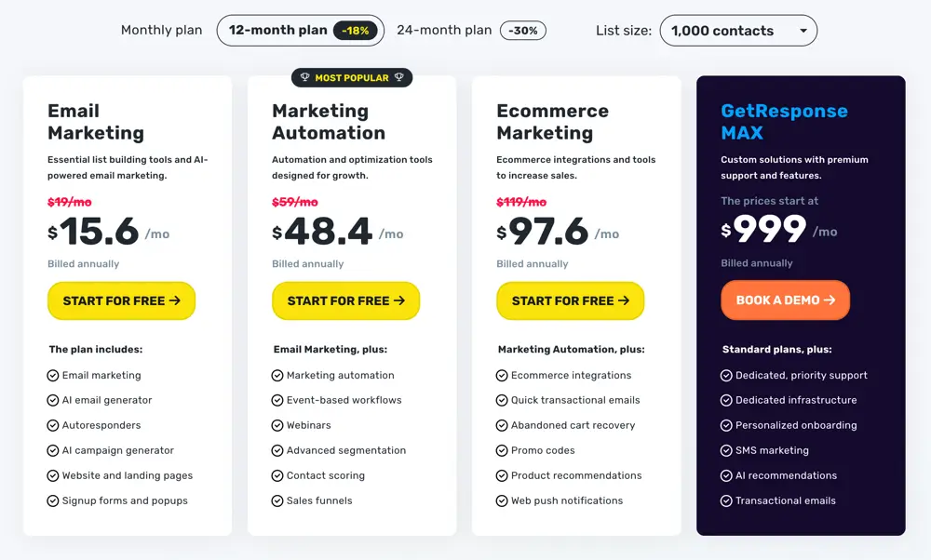Click BOOK A DEMO for GetResponse MAX
Image resolution: width=931 pixels, height=560 pixels.
tap(785, 300)
